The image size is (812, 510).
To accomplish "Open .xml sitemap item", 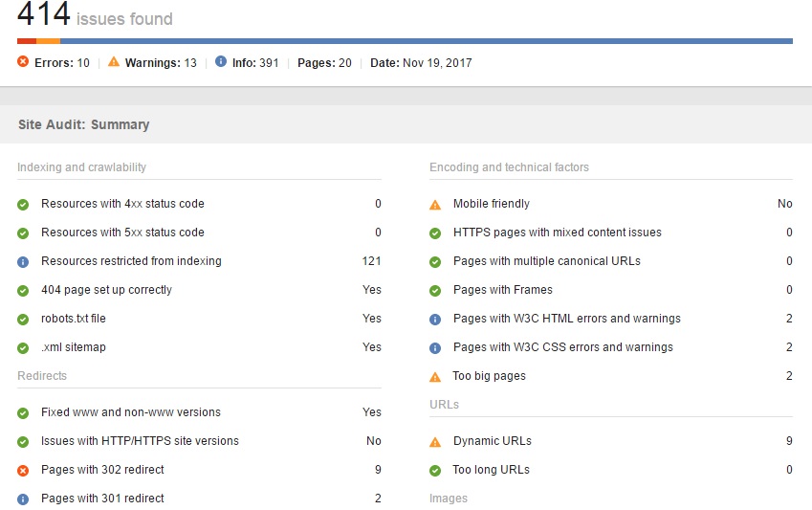I will [74, 346].
